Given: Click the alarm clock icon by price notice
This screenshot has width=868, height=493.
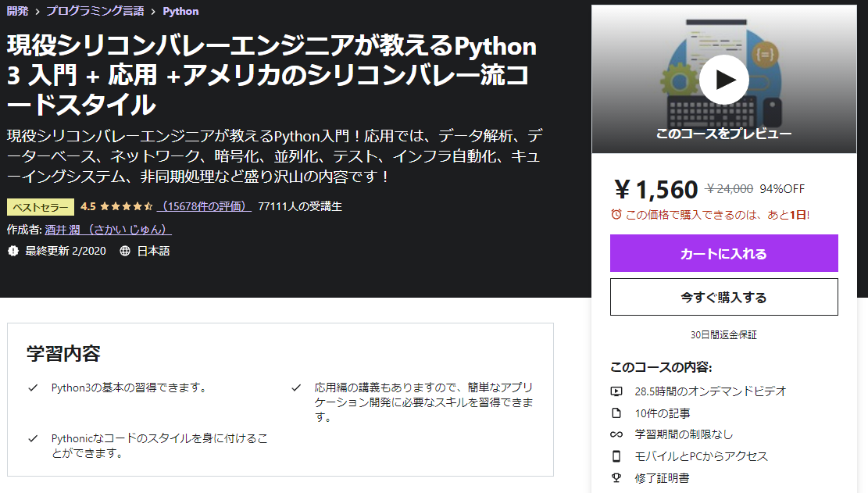Looking at the screenshot, I should point(616,214).
